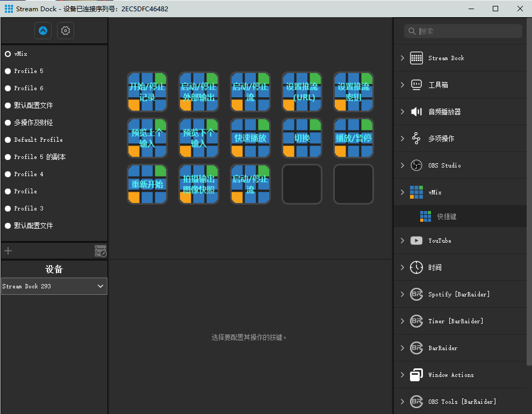Expand the YouTube category chevron
This screenshot has width=532, height=414.
(402, 241)
